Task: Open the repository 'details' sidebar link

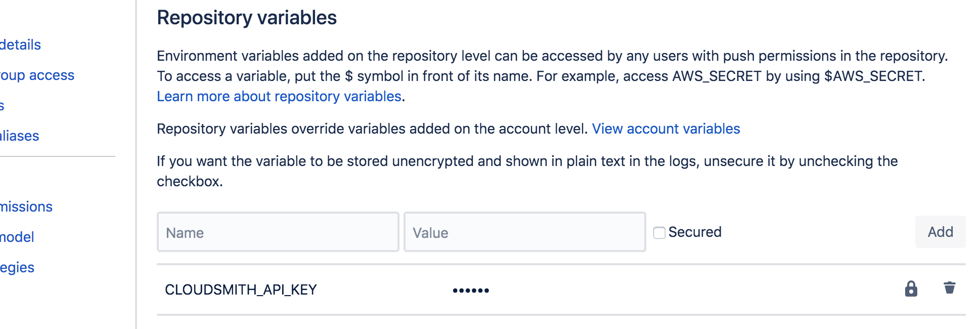Action: tap(20, 45)
